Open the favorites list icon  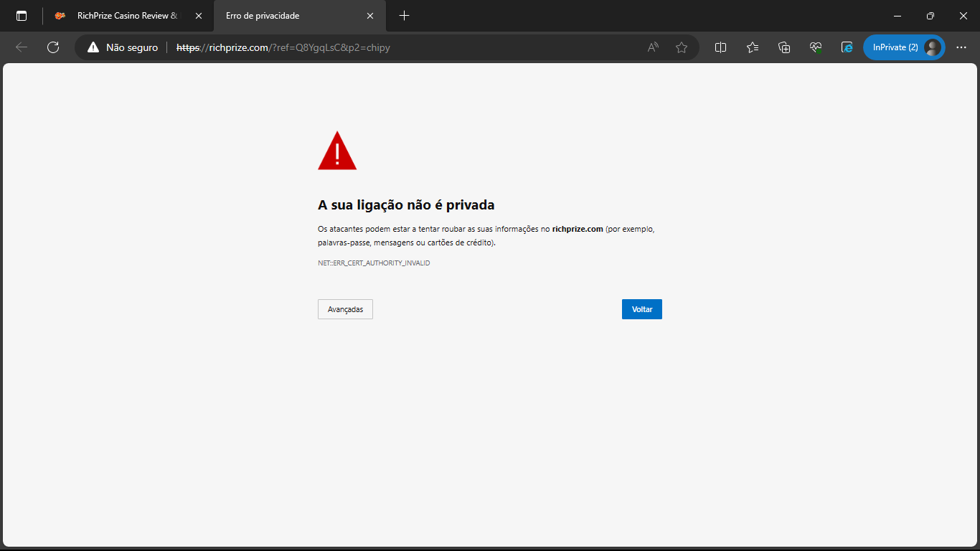click(753, 47)
